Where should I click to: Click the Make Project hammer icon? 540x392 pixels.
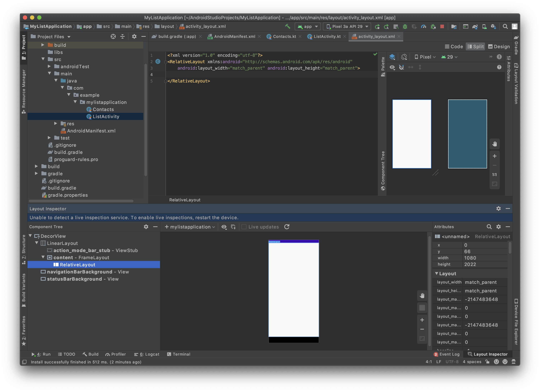pos(288,26)
